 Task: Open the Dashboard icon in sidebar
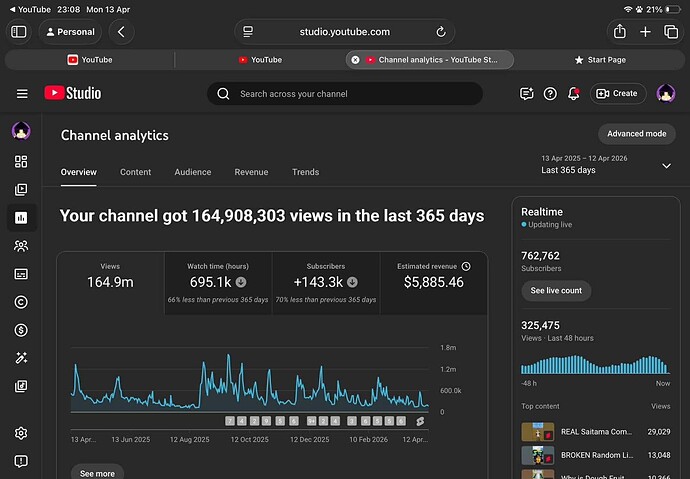[21, 161]
